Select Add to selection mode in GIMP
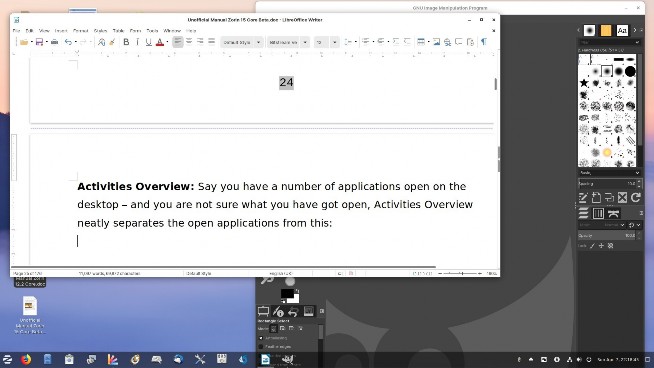654x368 pixels. (282, 329)
